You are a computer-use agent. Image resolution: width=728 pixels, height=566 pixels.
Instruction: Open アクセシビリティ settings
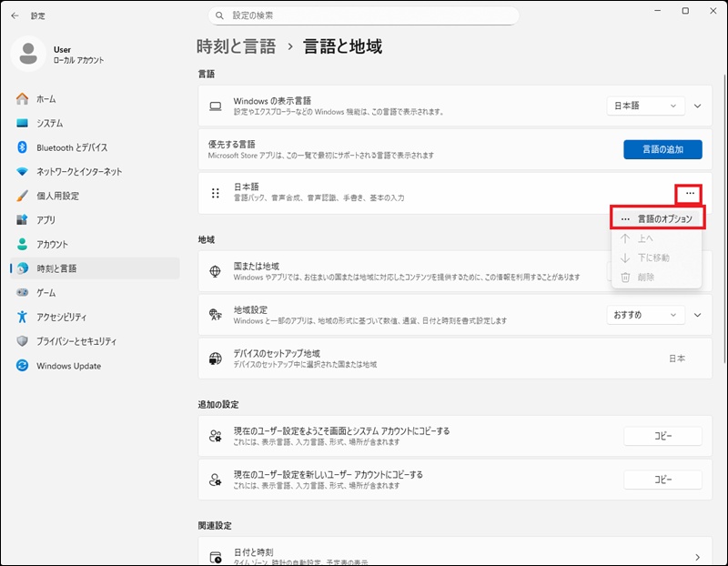pyautogui.click(x=61, y=317)
